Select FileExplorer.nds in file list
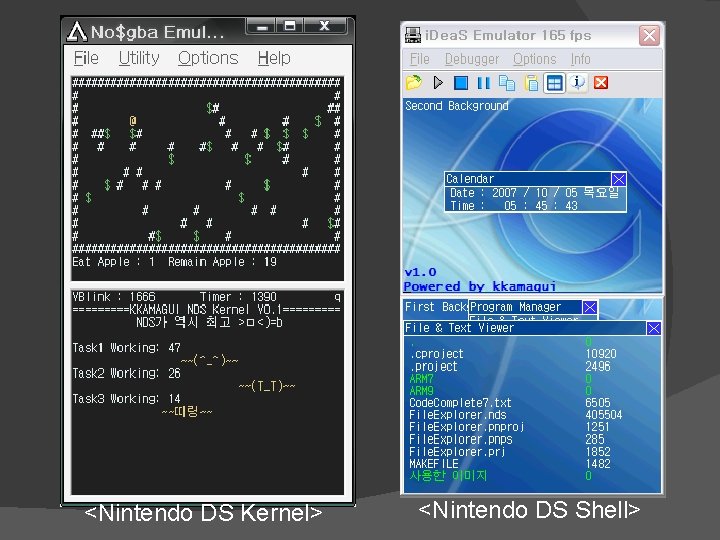Viewport: 720px width, 540px height. point(458,415)
